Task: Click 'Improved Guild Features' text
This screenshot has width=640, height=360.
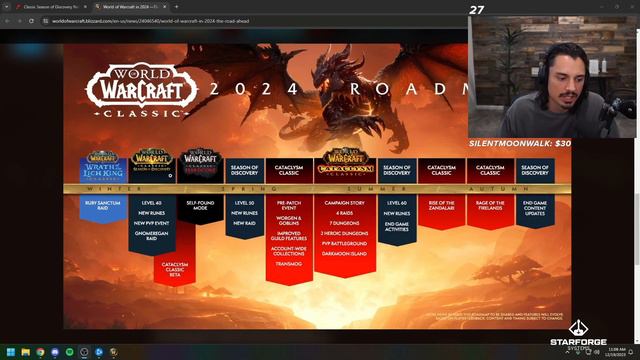Action: pyautogui.click(x=289, y=236)
